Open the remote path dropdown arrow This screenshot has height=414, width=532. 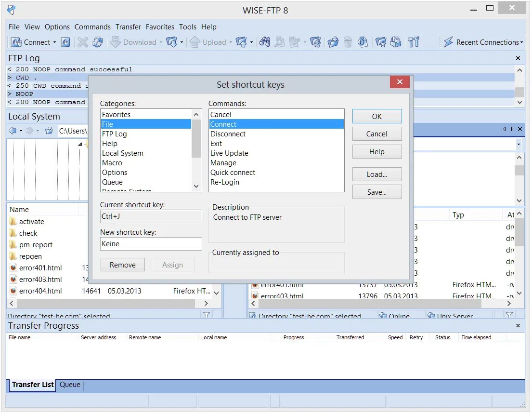coord(519,144)
